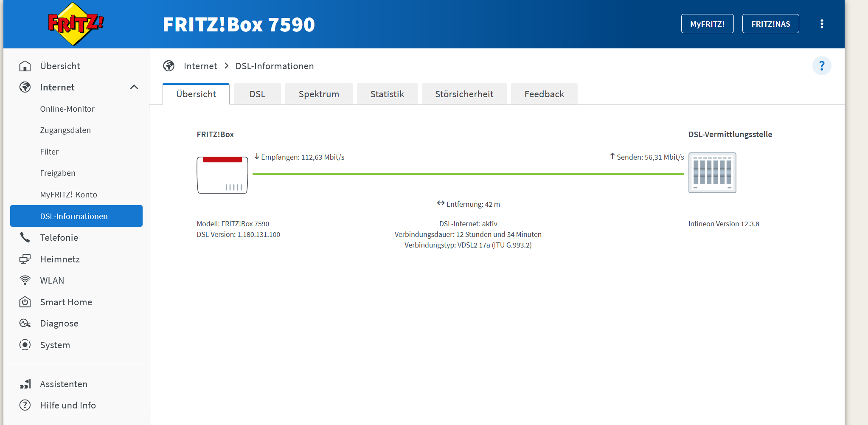Open Telefonie menu

(76, 238)
